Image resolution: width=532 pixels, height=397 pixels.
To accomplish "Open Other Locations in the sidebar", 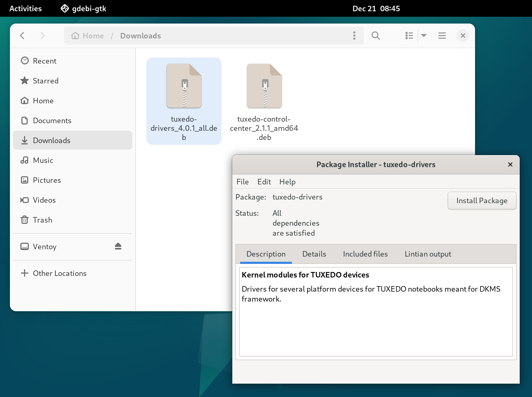I will pos(73,273).
